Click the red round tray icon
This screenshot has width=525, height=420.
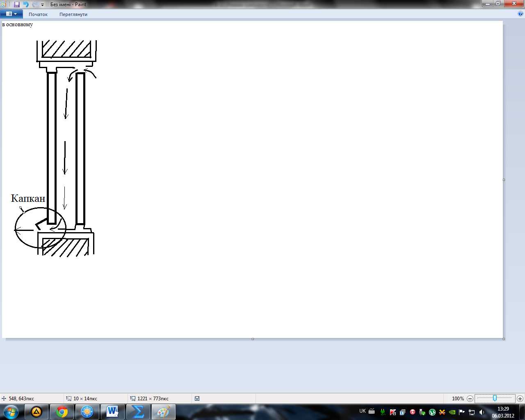(413, 412)
